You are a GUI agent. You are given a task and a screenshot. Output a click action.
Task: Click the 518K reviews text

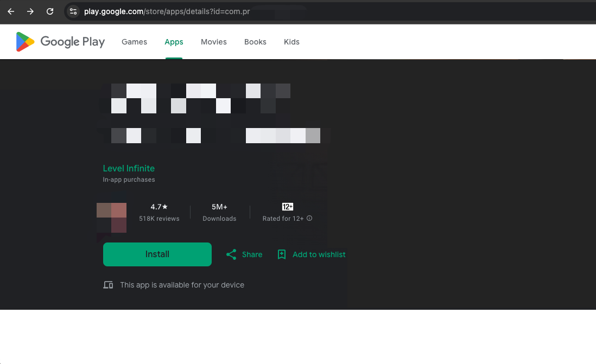[x=159, y=219]
